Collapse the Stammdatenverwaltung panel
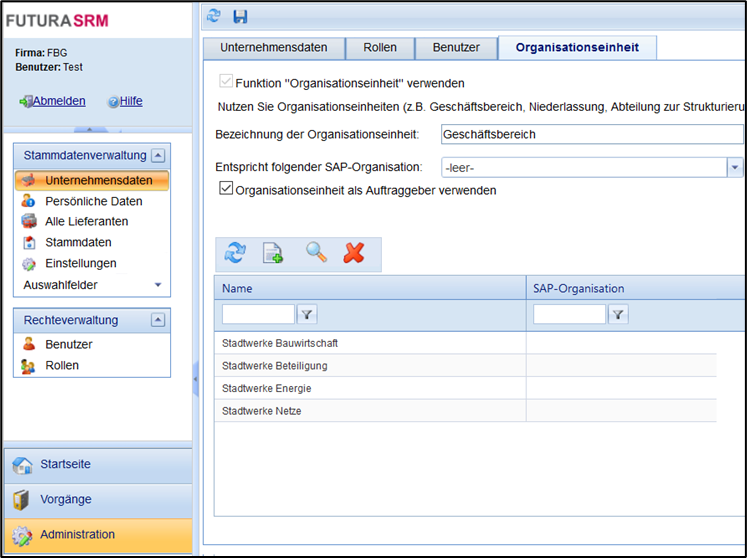Viewport: 747px width, 558px height. pyautogui.click(x=159, y=156)
